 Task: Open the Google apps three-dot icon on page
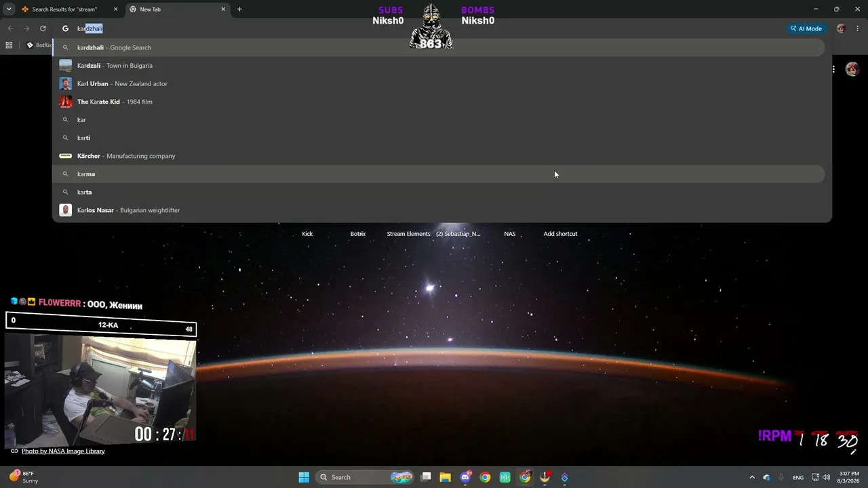[833, 69]
